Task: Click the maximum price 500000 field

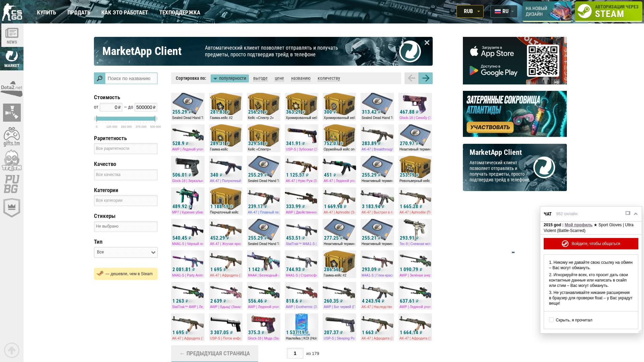Action: point(146,107)
